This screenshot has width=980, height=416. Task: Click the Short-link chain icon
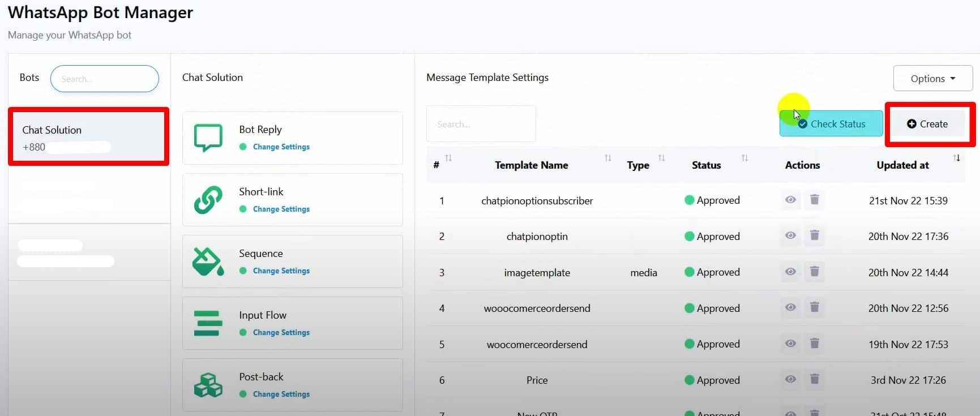(x=208, y=200)
